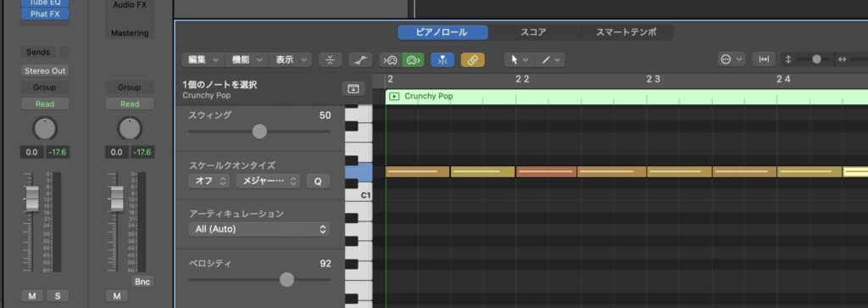Adjust the vertical zoom slider
This screenshot has height=308, width=868.
click(816, 59)
